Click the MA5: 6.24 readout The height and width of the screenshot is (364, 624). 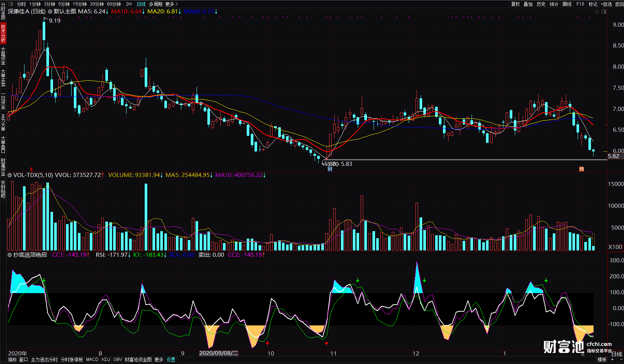coord(93,12)
